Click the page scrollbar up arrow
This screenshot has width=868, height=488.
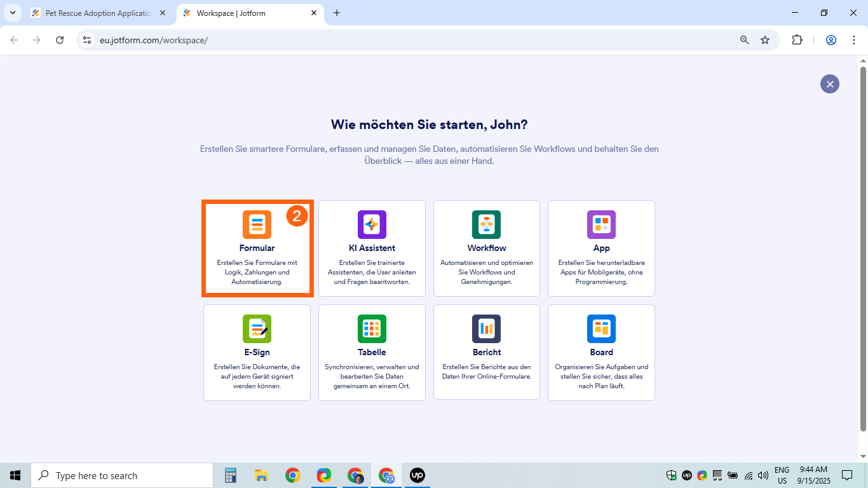863,61
